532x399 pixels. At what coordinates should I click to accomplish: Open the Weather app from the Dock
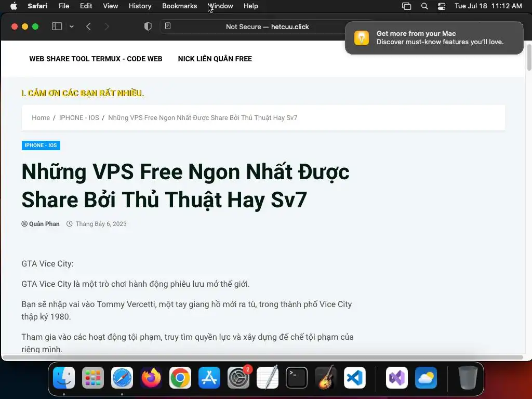[x=426, y=378]
